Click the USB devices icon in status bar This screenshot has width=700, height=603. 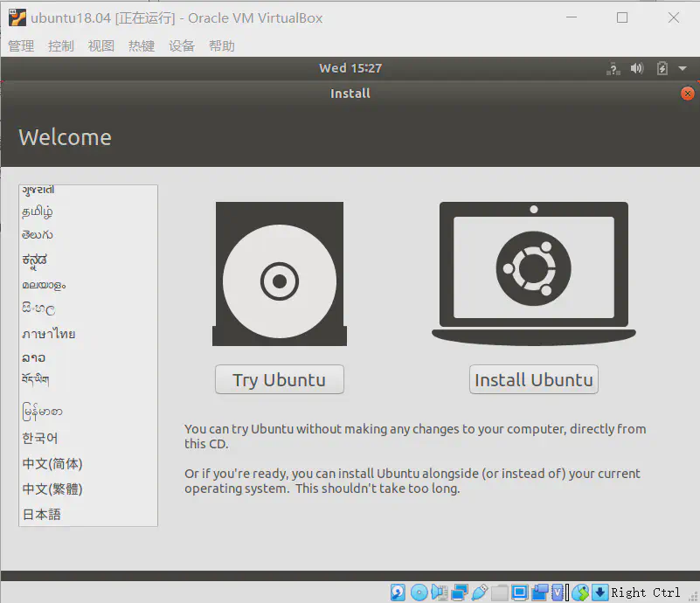[479, 593]
